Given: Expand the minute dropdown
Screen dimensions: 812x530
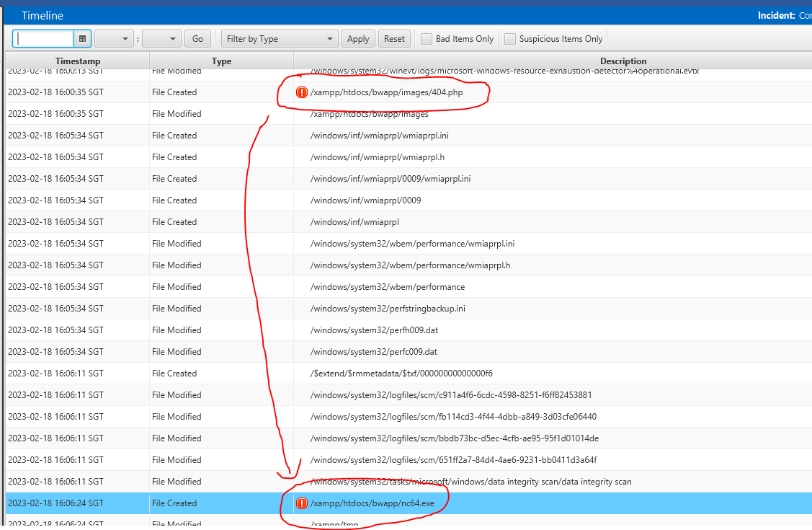Looking at the screenshot, I should click(162, 39).
